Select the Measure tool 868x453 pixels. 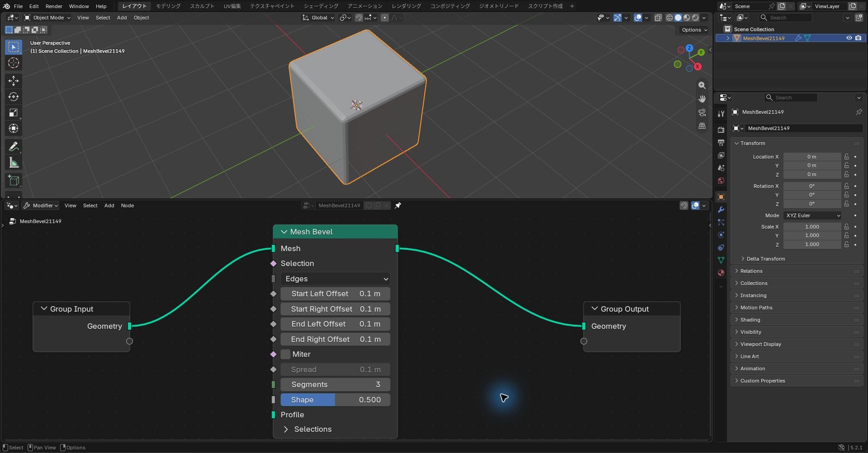14,163
